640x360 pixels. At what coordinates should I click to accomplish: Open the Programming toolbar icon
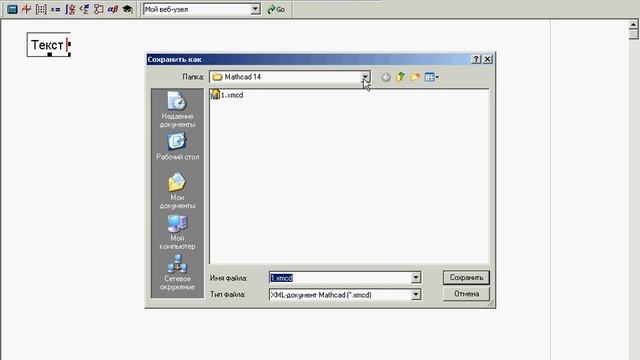98,9
